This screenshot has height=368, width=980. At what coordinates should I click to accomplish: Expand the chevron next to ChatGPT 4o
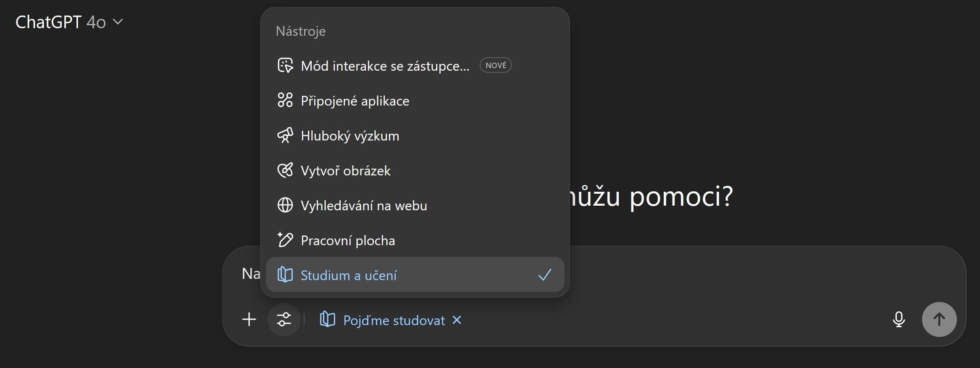[x=118, y=22]
